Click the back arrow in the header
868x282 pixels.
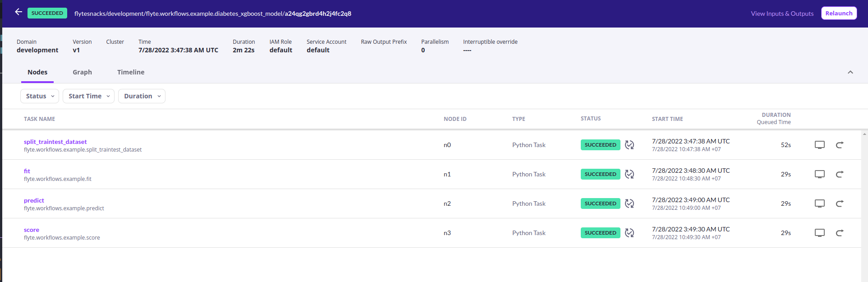18,12
